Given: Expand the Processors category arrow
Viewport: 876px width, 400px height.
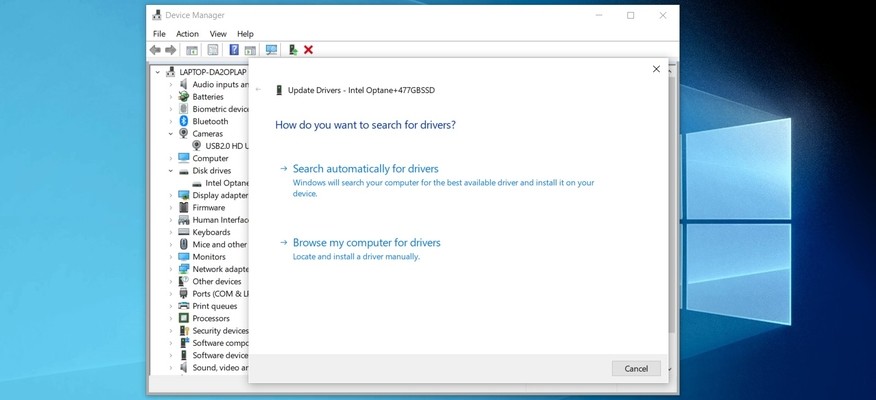Looking at the screenshot, I should tap(170, 318).
